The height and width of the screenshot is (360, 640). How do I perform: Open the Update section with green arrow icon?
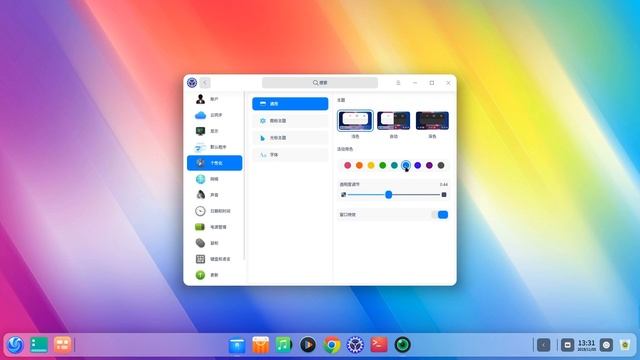click(214, 275)
